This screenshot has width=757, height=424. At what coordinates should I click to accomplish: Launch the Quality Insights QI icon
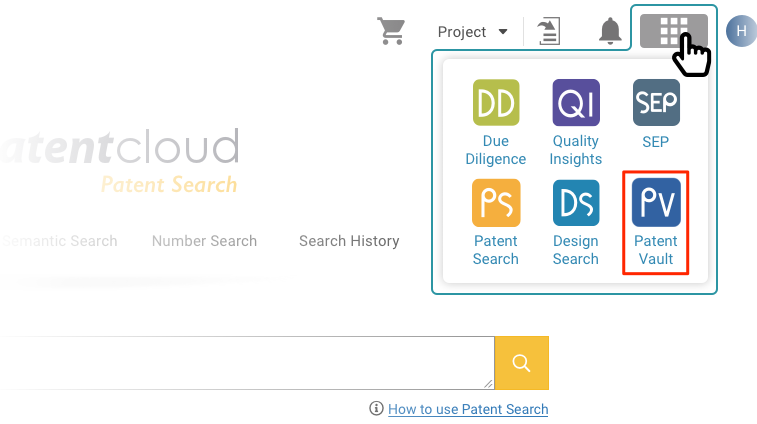(576, 103)
